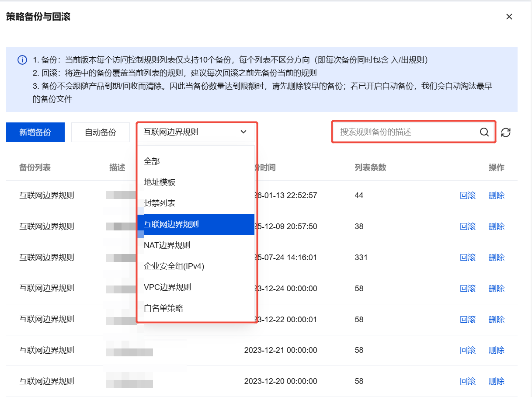Click the 备份列表 column header
The height and width of the screenshot is (397, 532).
[35, 167]
